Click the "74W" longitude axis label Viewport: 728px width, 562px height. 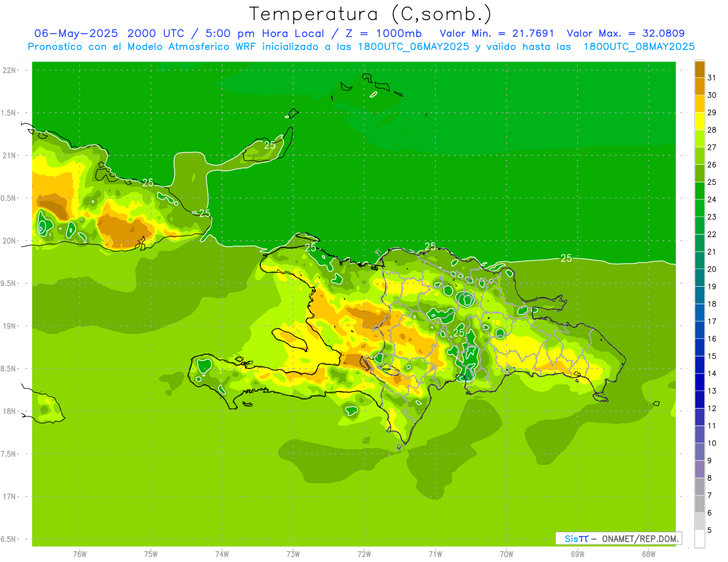[x=222, y=554]
